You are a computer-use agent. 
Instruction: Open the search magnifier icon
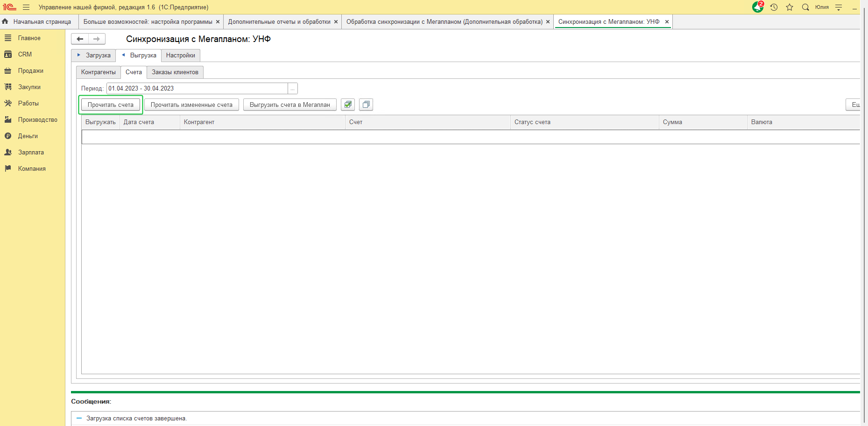click(x=805, y=7)
